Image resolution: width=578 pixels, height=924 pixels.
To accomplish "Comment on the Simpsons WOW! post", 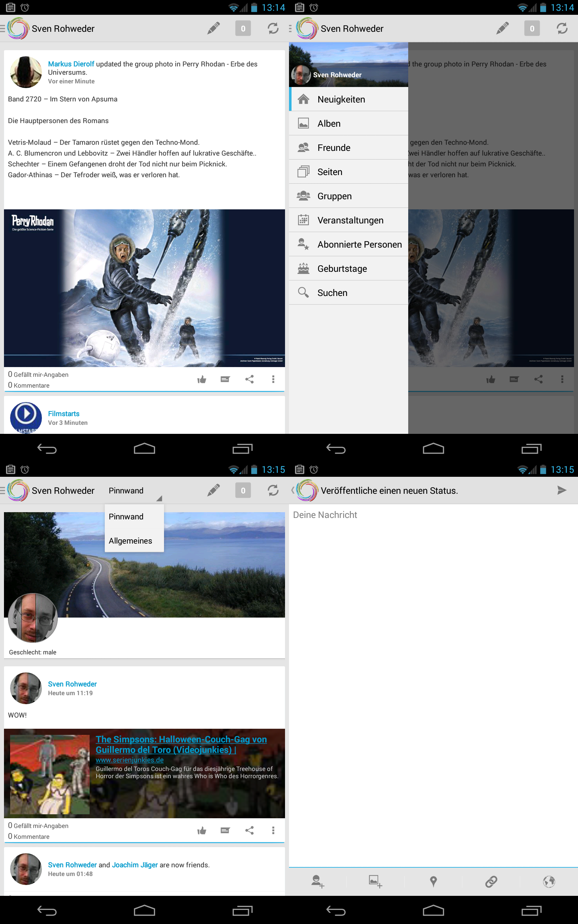I will [x=225, y=831].
